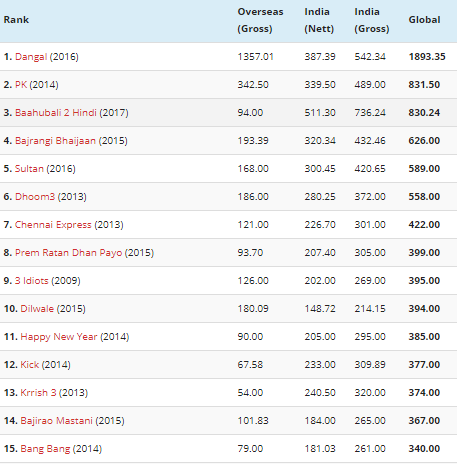Select the Sultan movie link
Viewport: 457px width, 464px height.
click(x=29, y=169)
